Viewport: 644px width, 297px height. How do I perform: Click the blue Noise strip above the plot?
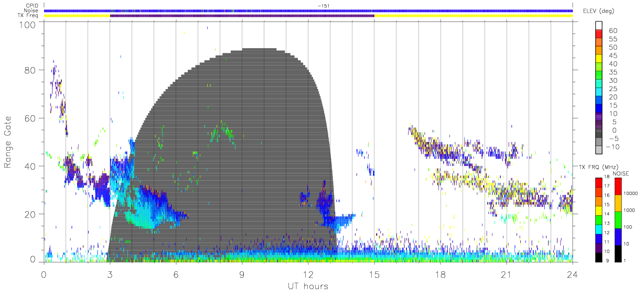click(x=308, y=10)
